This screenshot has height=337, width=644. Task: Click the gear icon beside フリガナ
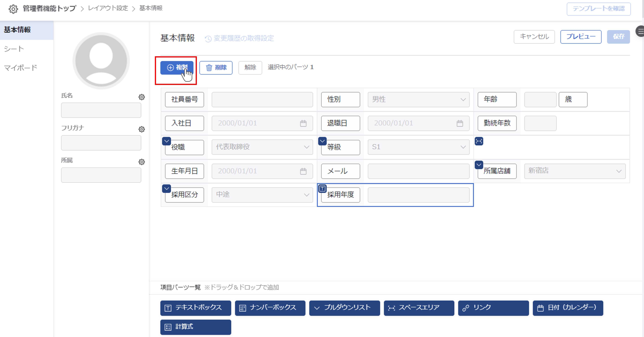click(142, 129)
